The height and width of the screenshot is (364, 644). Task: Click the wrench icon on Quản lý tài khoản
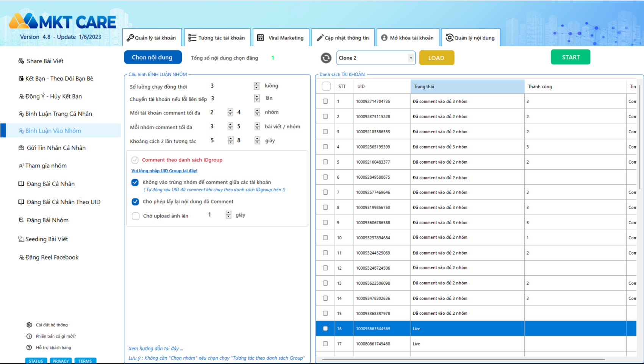[x=130, y=38]
